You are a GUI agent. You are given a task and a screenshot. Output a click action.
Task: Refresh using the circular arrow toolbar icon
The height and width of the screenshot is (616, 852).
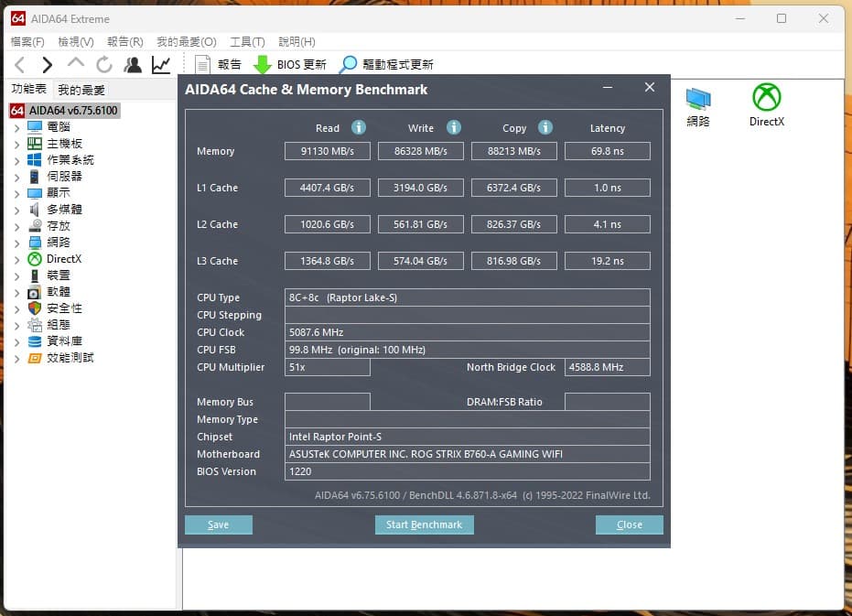103,65
